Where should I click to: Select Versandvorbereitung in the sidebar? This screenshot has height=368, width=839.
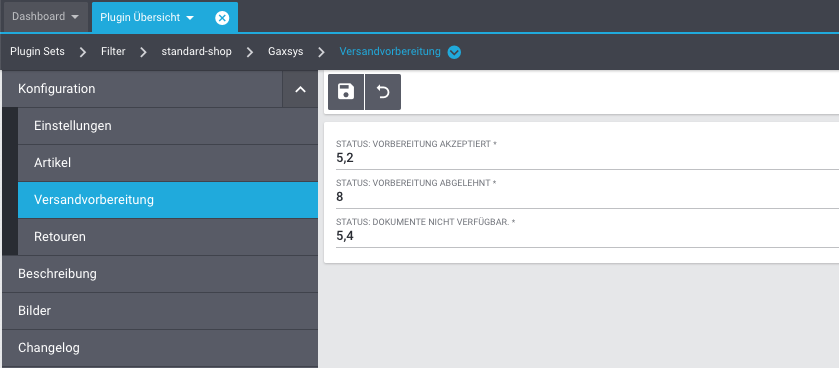point(168,200)
